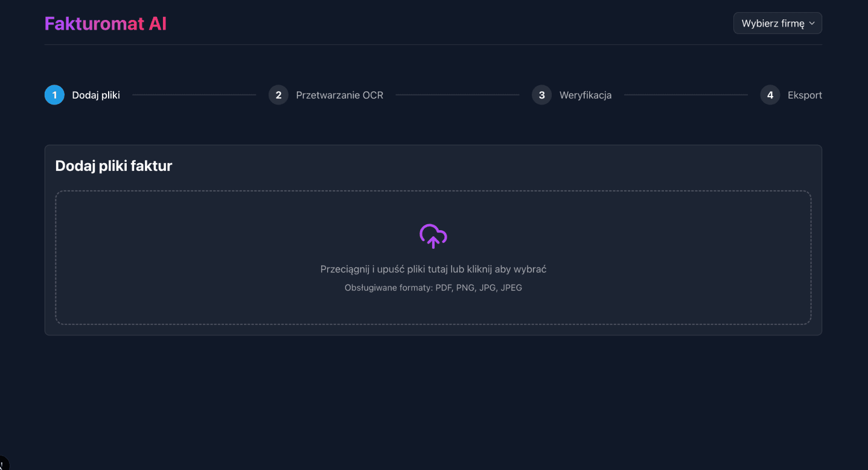This screenshot has width=868, height=470.
Task: Click the 'Przeciągnij i upuść pliki' text
Action: coord(433,269)
